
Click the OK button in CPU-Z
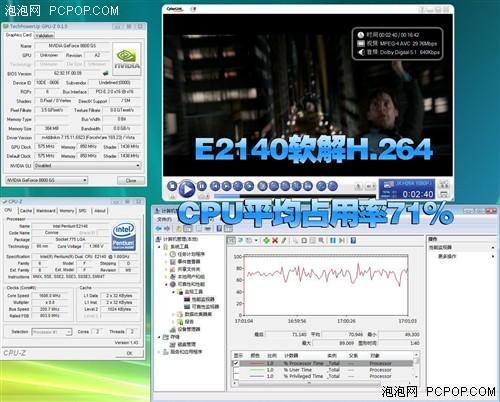pos(130,353)
